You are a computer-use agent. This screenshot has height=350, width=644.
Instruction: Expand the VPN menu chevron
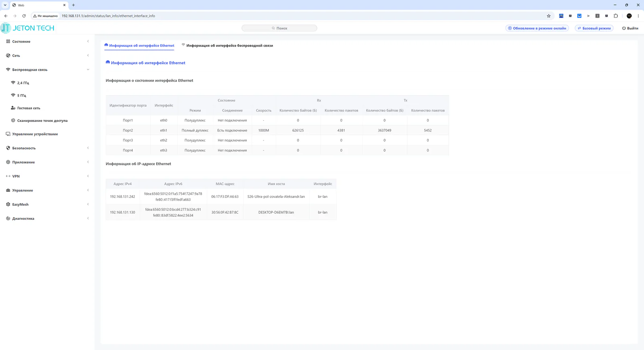coord(88,176)
